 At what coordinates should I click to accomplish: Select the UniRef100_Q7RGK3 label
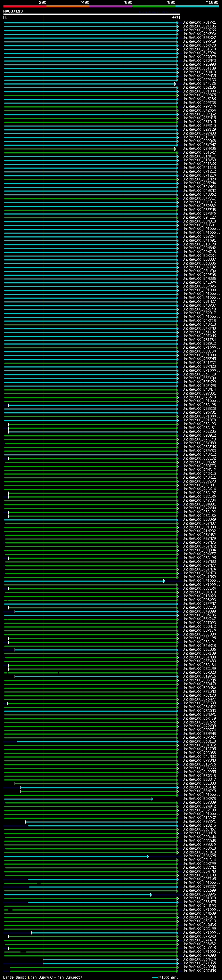199,936
